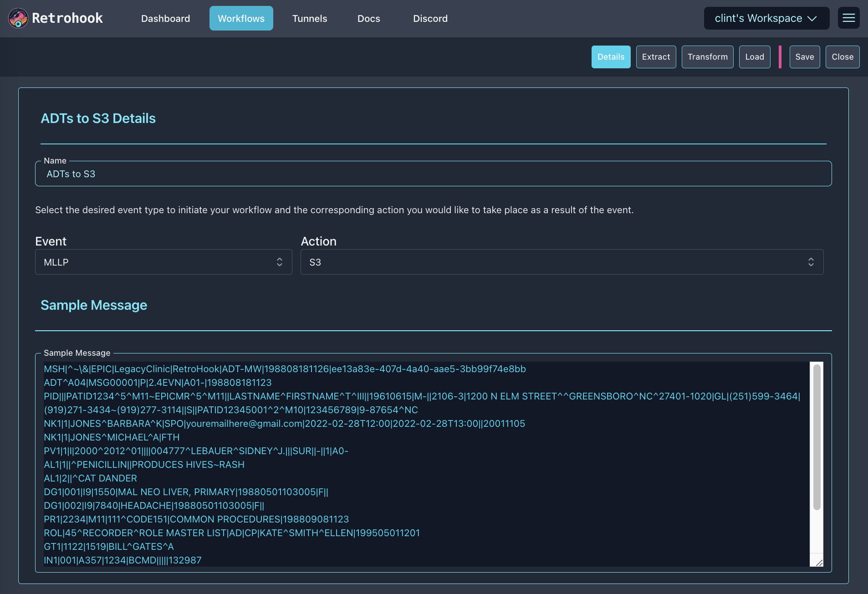Click the Sample Message vertical scrollbar

817,437
